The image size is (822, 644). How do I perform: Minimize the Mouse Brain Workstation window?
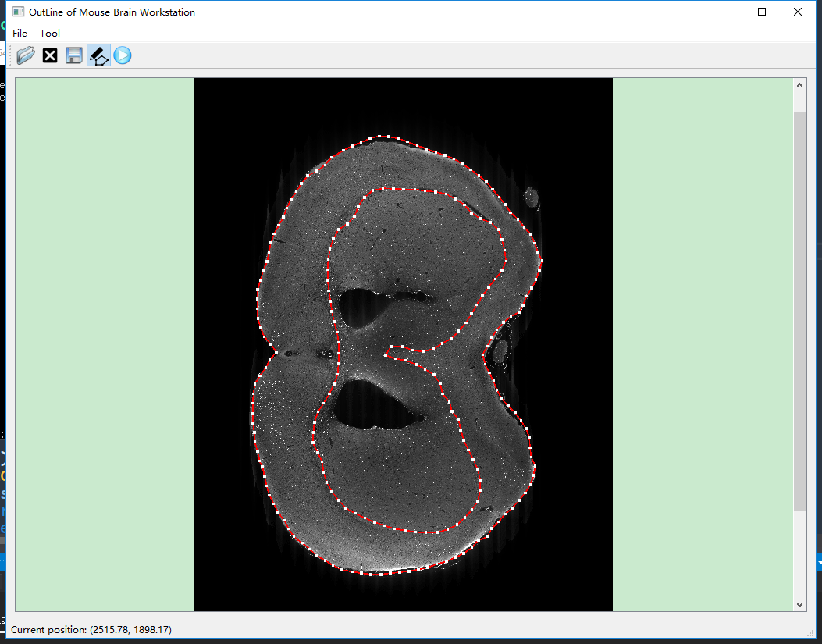pyautogui.click(x=727, y=12)
